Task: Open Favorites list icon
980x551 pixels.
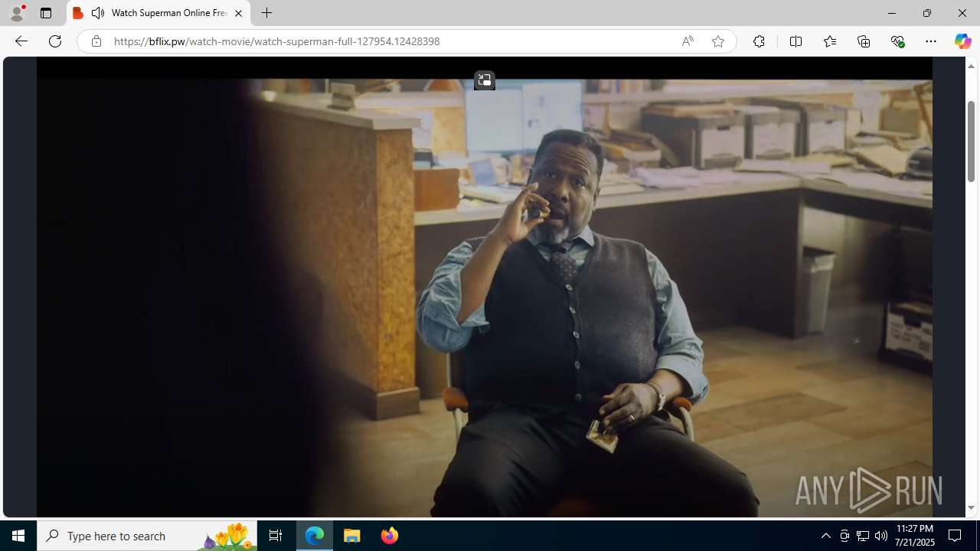Action: 829,41
